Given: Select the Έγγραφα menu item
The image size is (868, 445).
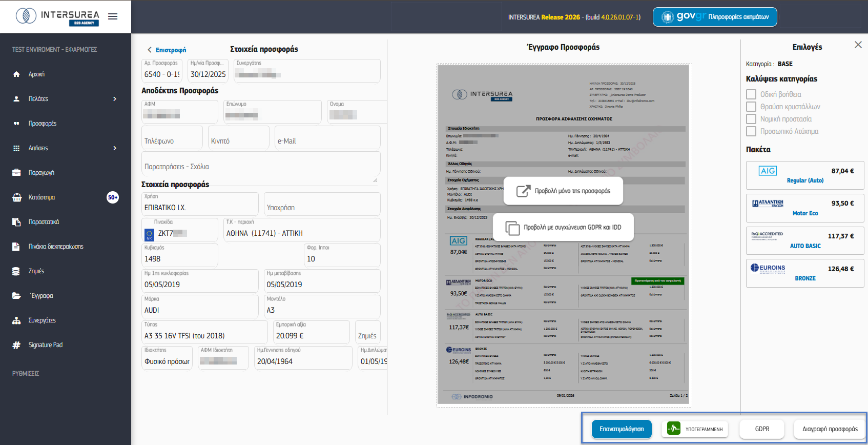Looking at the screenshot, I should pos(41,296).
